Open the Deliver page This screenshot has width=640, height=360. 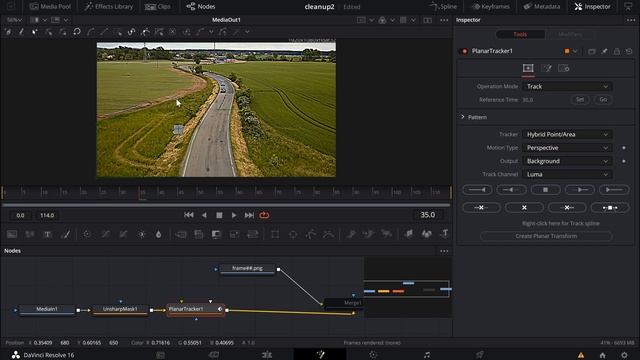pyautogui.click(x=480, y=355)
